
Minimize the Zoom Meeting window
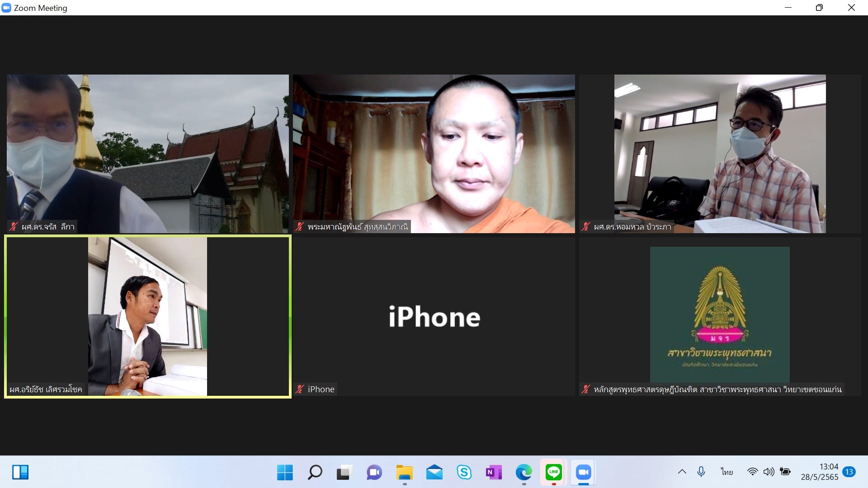[788, 8]
